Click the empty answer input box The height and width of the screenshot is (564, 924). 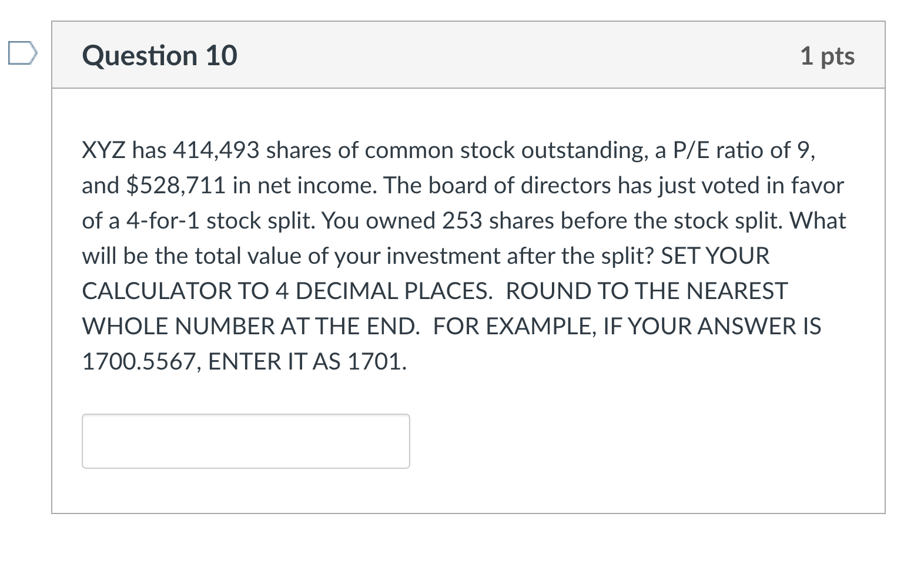click(x=246, y=441)
